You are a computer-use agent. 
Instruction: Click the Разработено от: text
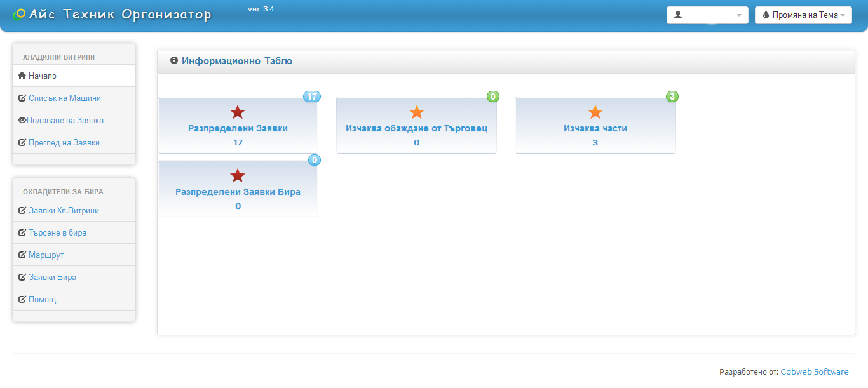pyautogui.click(x=749, y=372)
